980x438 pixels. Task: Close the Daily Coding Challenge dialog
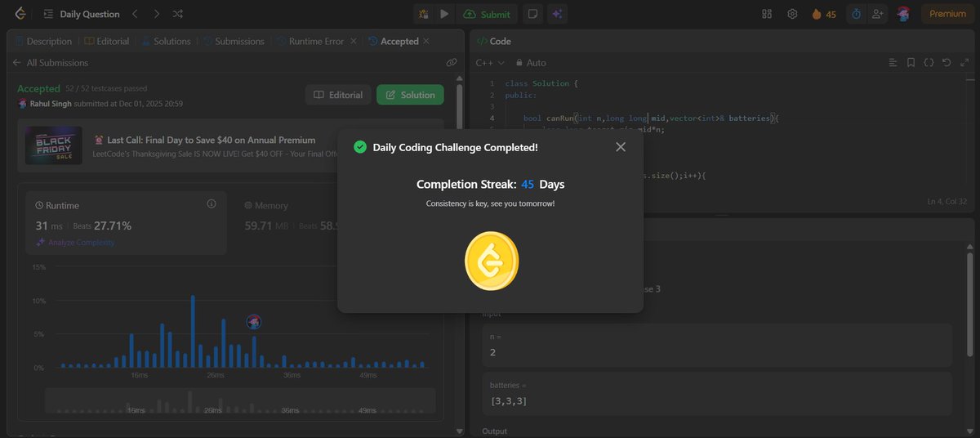[x=621, y=147]
